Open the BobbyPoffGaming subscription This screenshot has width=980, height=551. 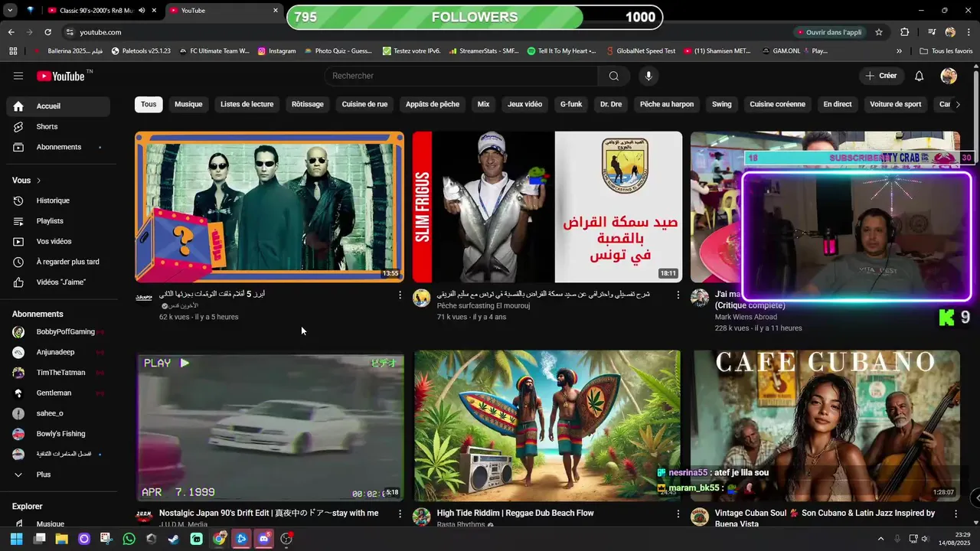click(58, 332)
